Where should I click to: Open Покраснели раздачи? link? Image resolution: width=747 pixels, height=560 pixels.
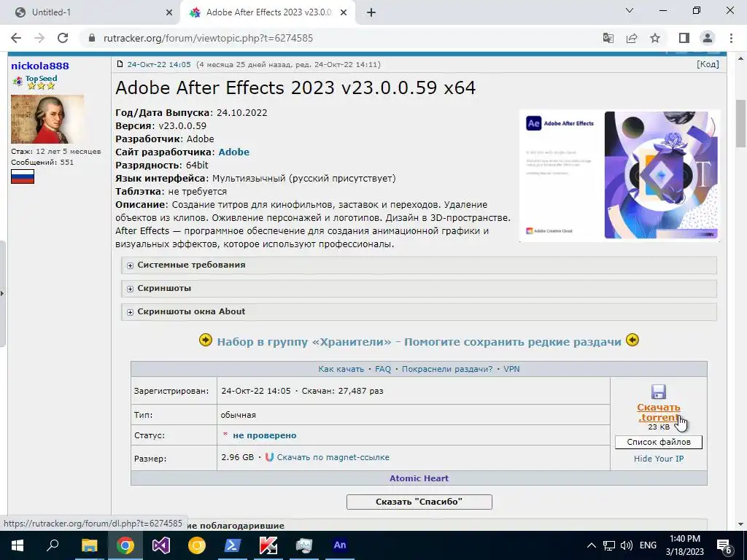(447, 369)
